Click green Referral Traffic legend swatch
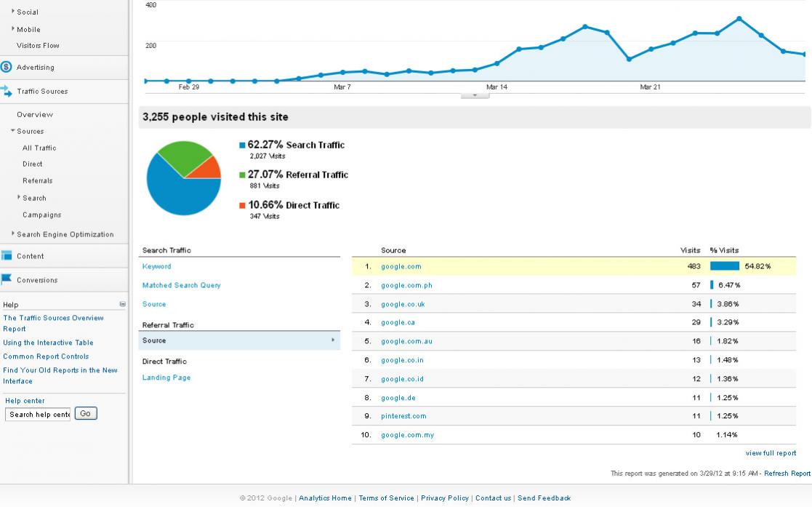 [242, 175]
